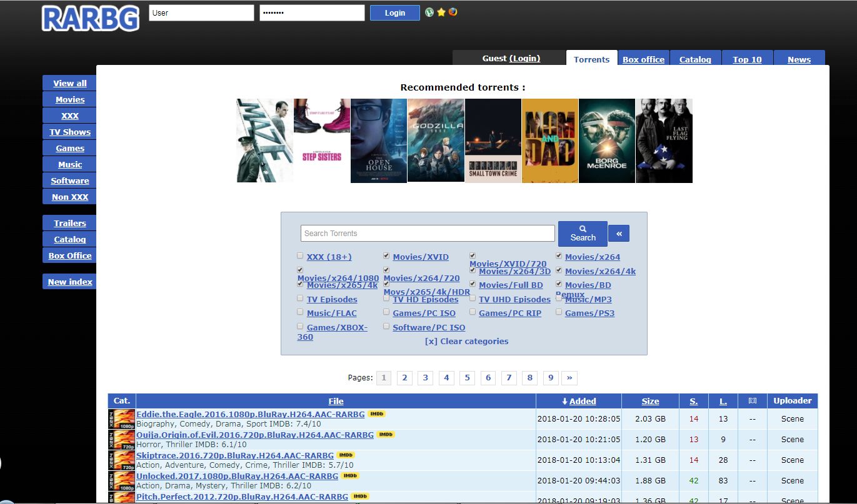Open the Godzilla recommended poster
Screen dimensions: 857x504
tap(436, 141)
